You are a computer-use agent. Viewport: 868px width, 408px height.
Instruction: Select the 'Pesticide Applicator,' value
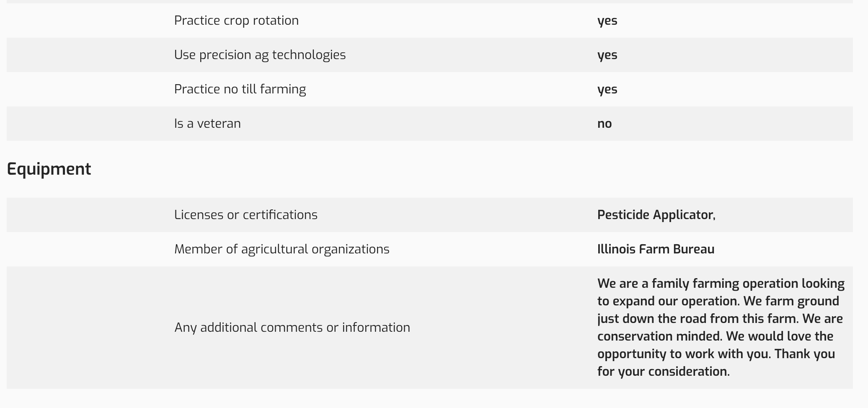pyautogui.click(x=656, y=215)
